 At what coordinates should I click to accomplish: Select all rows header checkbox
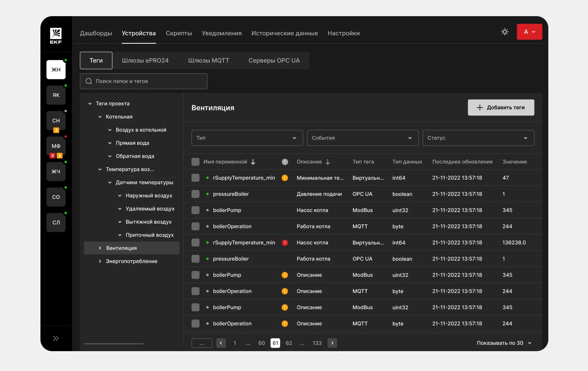coord(196,162)
